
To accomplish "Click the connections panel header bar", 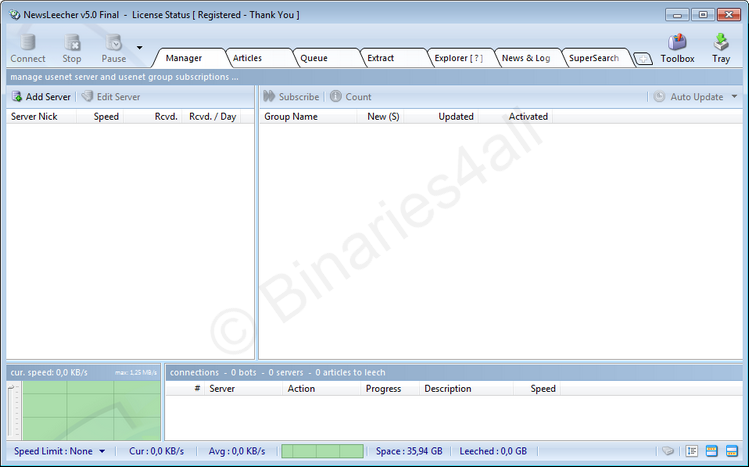I will pos(454,372).
